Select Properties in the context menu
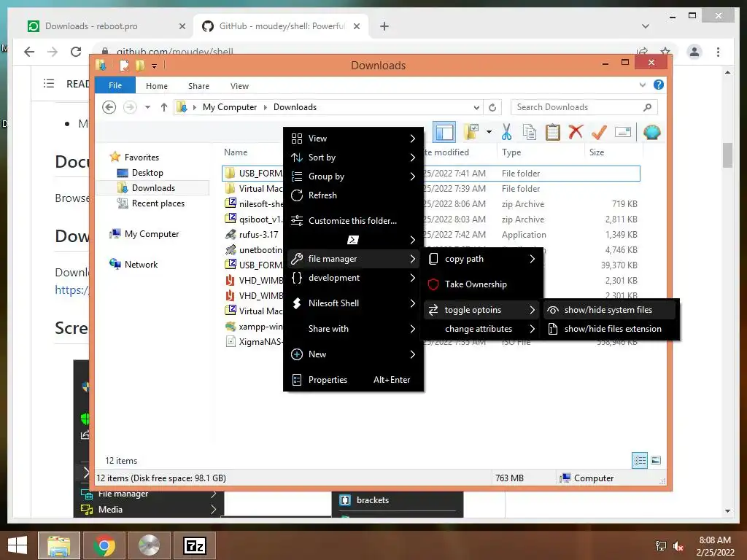Screen dimensions: 747x560 tap(353, 379)
